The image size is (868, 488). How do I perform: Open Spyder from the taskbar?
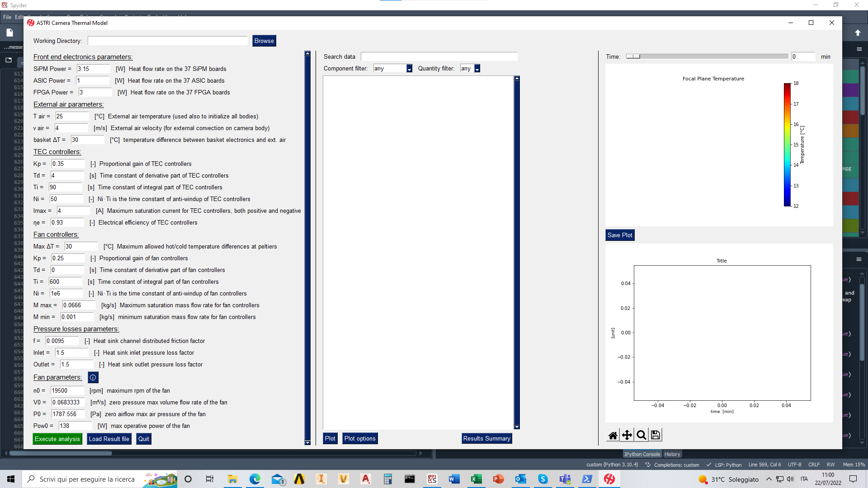coord(433,479)
